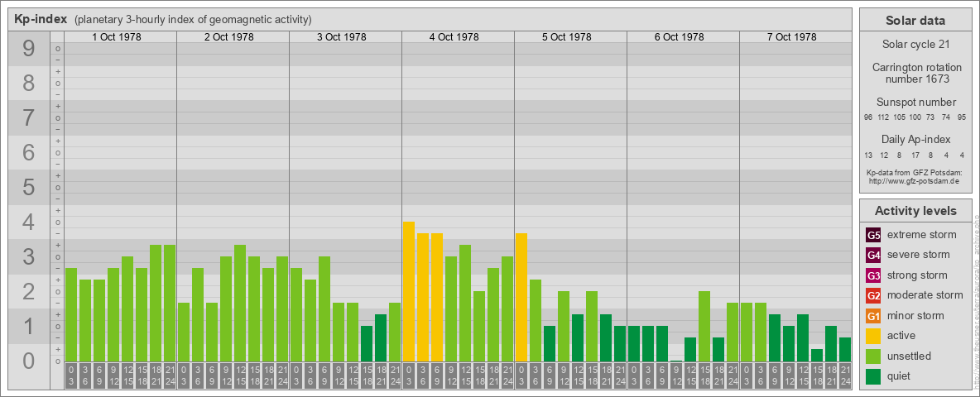980x397 pixels.
Task: Click the 'Solar data' panel heading
Action: (915, 21)
